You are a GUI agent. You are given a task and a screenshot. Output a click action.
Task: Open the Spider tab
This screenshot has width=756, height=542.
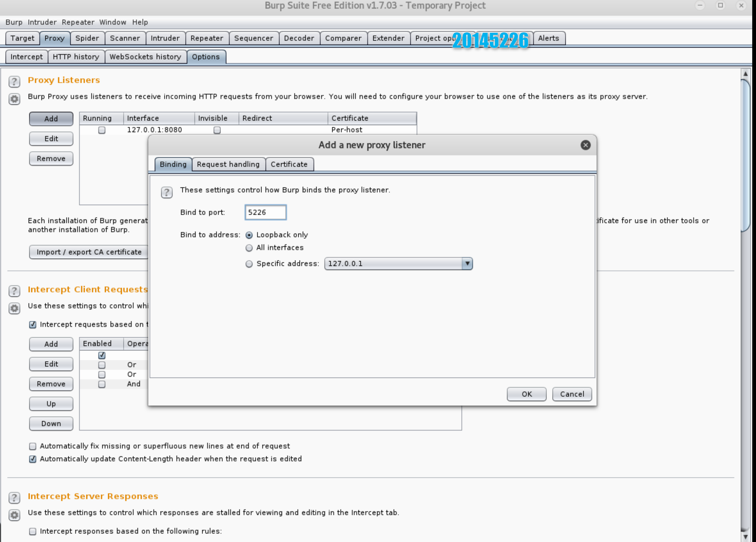pos(87,38)
